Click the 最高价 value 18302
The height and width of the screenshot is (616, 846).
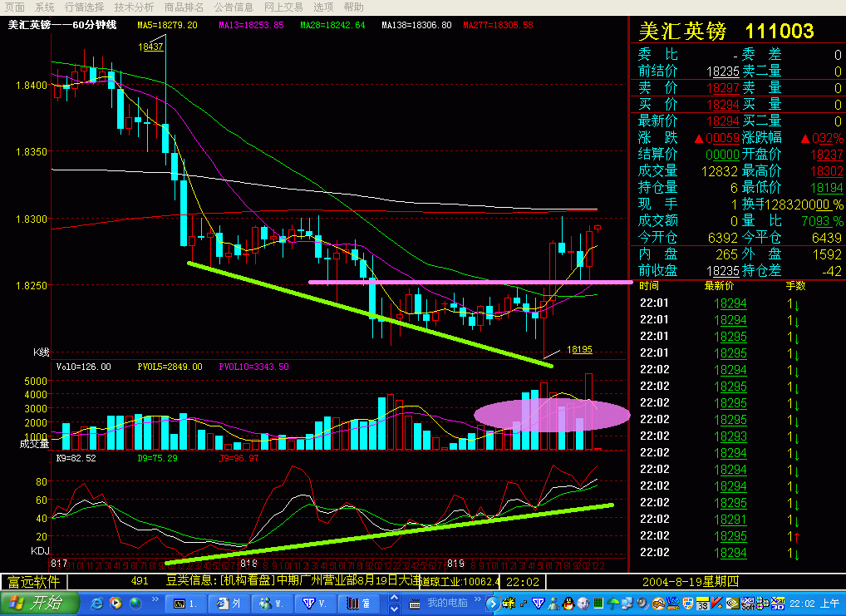coord(826,171)
